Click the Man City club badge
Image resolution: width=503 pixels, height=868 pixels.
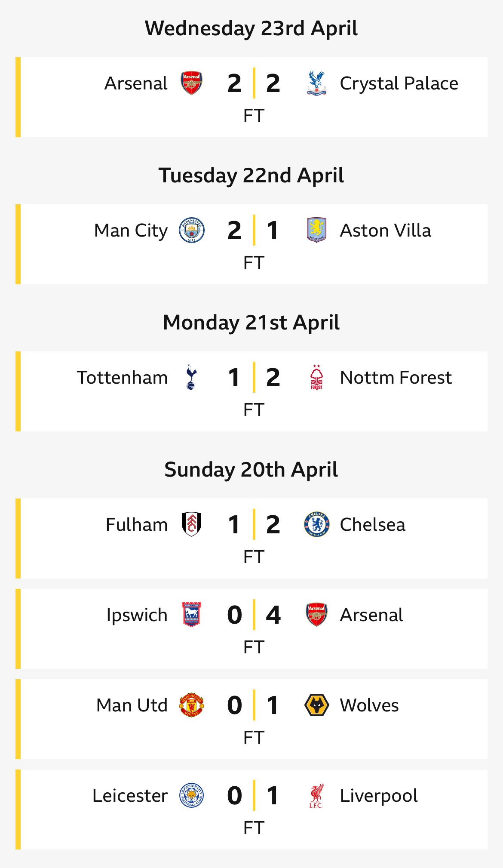coord(191,230)
